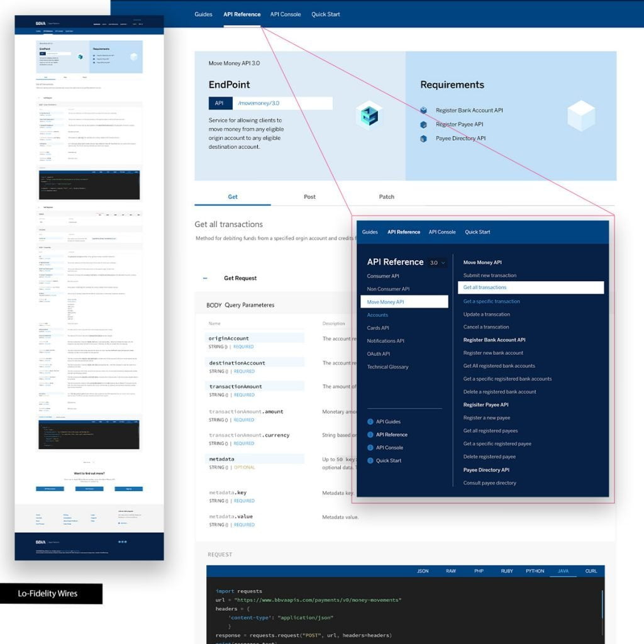
Task: Select the PYTHON tab in the request code block
Action: click(534, 570)
